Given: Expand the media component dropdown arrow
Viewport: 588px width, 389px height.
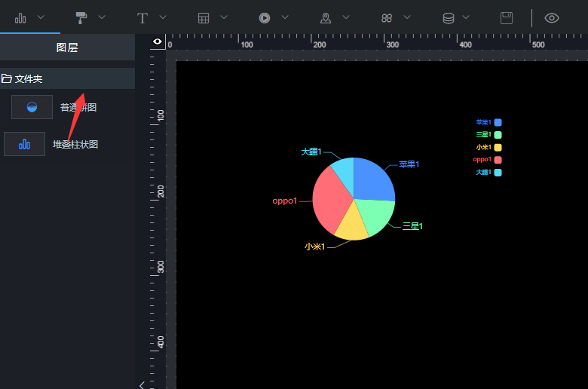Looking at the screenshot, I should click(x=285, y=17).
